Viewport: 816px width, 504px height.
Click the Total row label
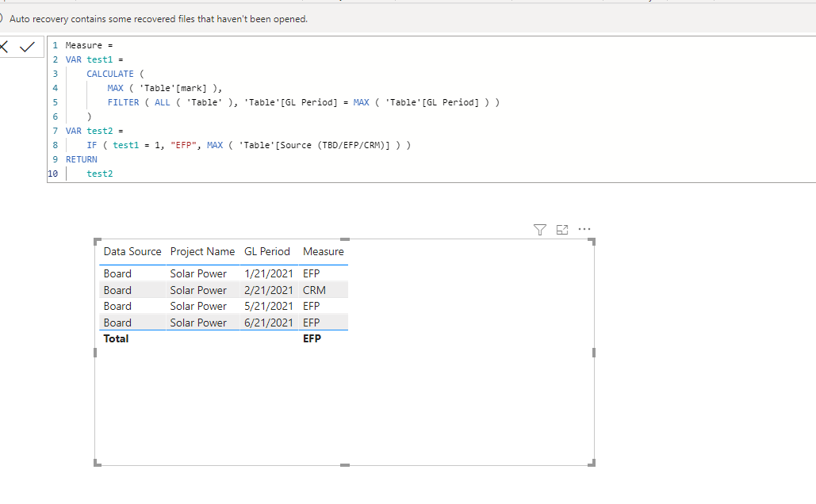(116, 338)
